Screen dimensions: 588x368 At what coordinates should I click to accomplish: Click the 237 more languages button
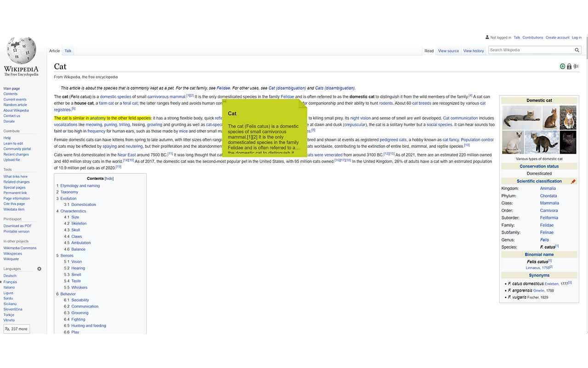click(17, 329)
